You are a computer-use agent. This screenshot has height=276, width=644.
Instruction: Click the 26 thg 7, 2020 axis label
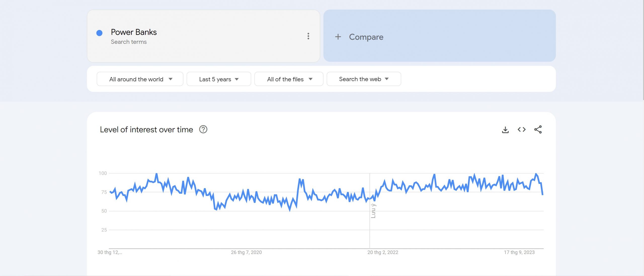[x=246, y=252]
